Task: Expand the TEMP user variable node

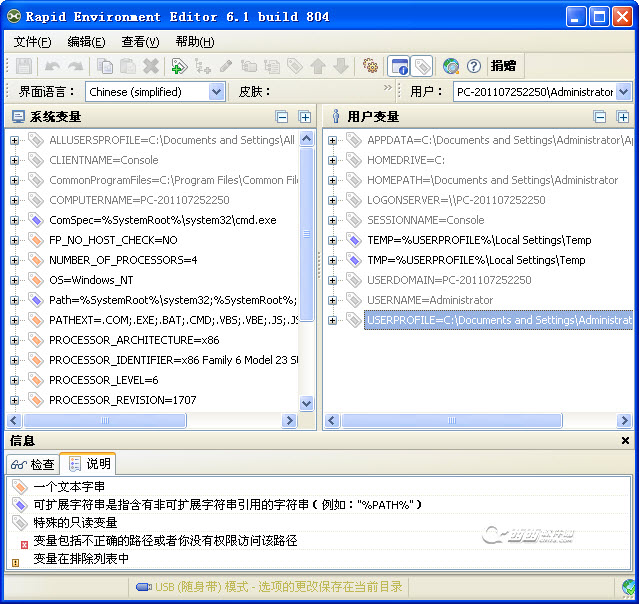Action: [333, 240]
